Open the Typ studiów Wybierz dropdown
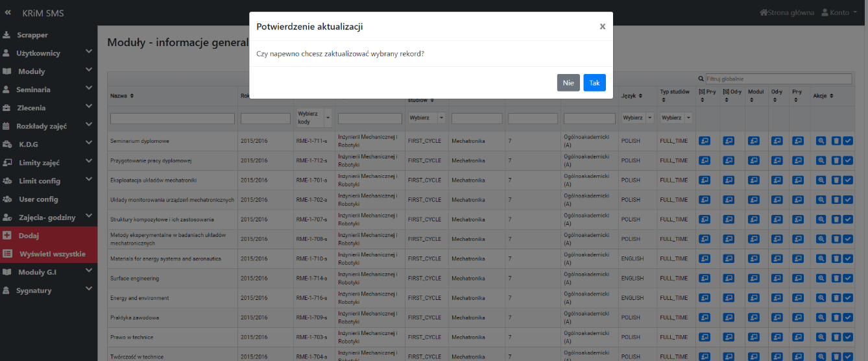 pyautogui.click(x=676, y=118)
